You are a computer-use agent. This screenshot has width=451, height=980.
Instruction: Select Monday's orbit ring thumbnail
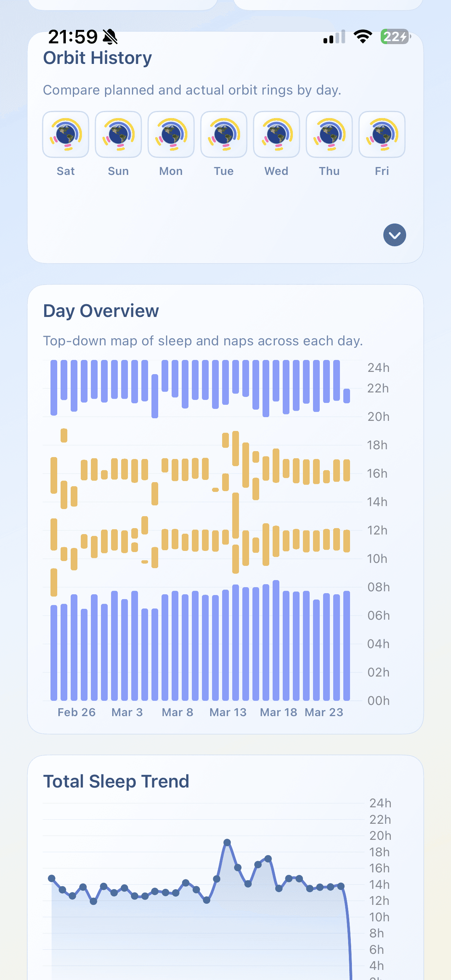pos(171,134)
